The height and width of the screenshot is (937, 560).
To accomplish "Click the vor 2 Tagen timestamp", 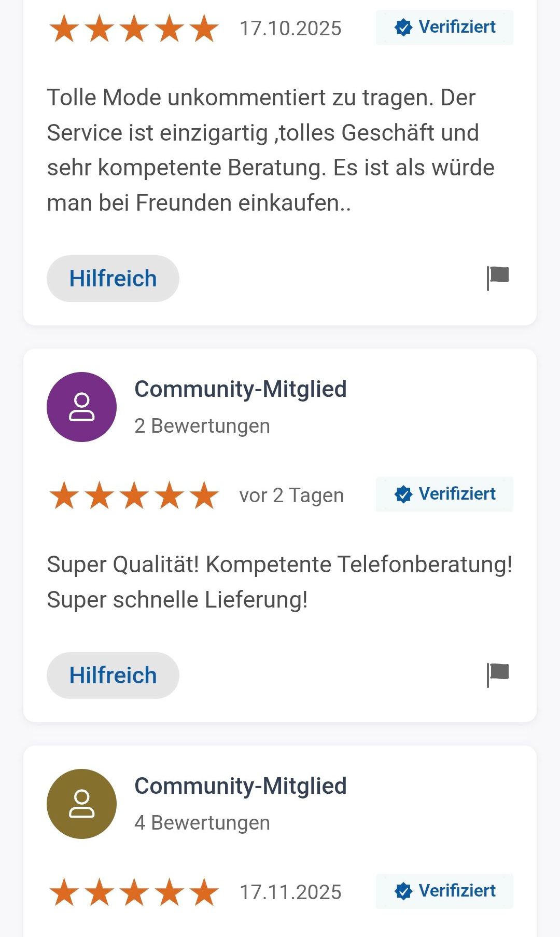I will [291, 495].
